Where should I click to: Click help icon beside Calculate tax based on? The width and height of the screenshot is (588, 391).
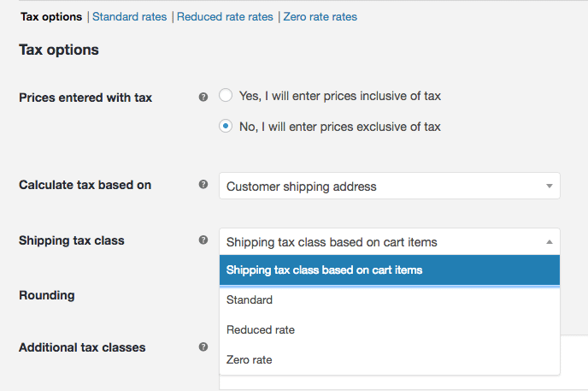[x=203, y=184]
